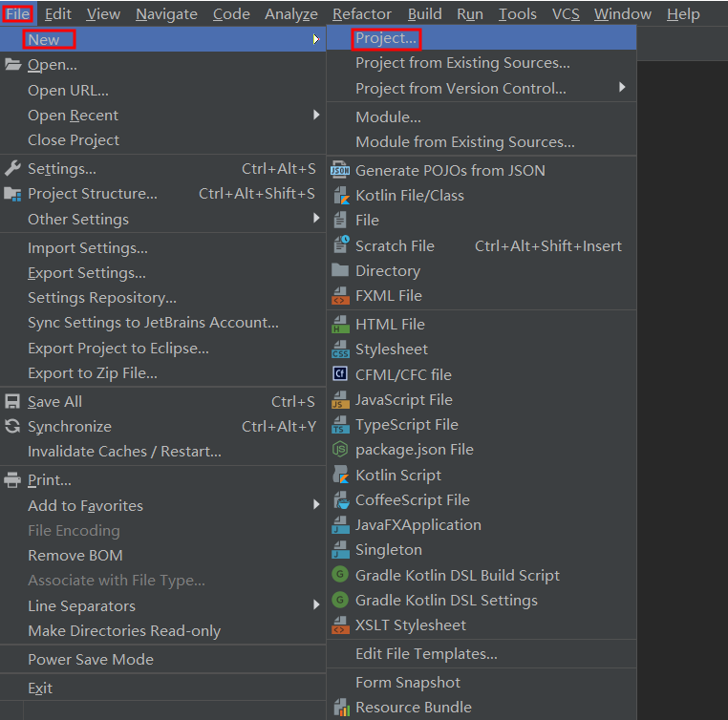
Task: Click the Save All disk icon
Action: 12,401
